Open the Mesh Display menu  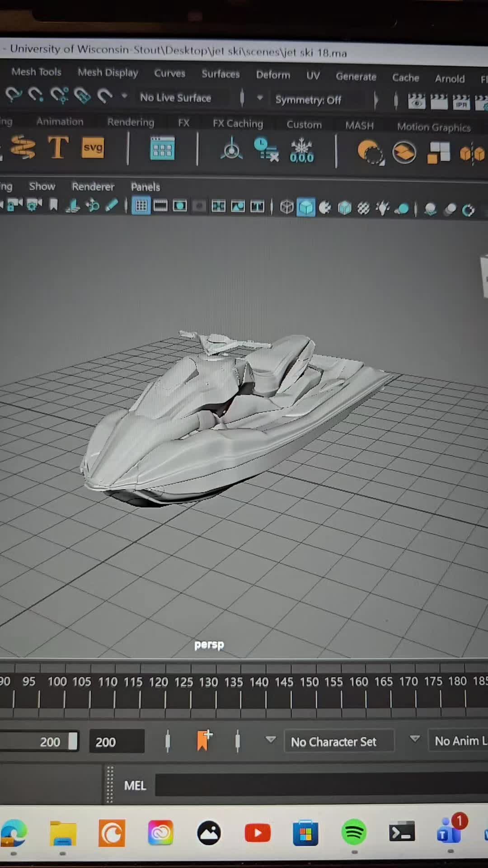[108, 72]
